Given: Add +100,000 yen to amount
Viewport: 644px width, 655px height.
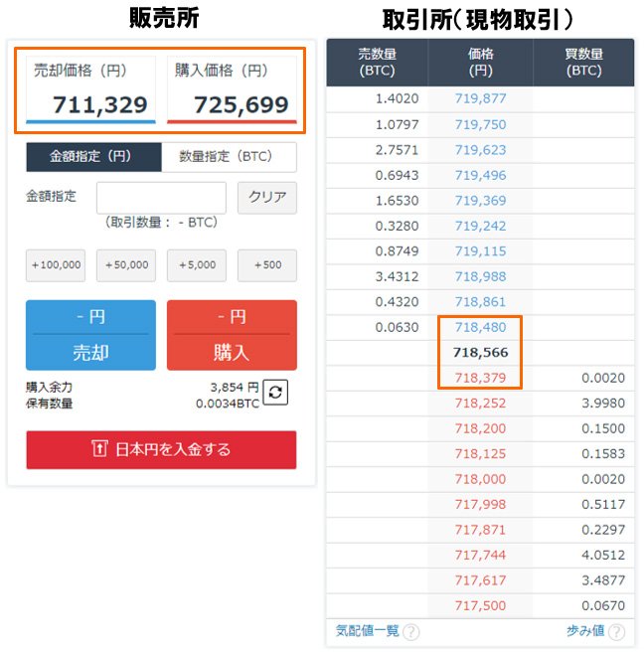Looking at the screenshot, I should (56, 265).
